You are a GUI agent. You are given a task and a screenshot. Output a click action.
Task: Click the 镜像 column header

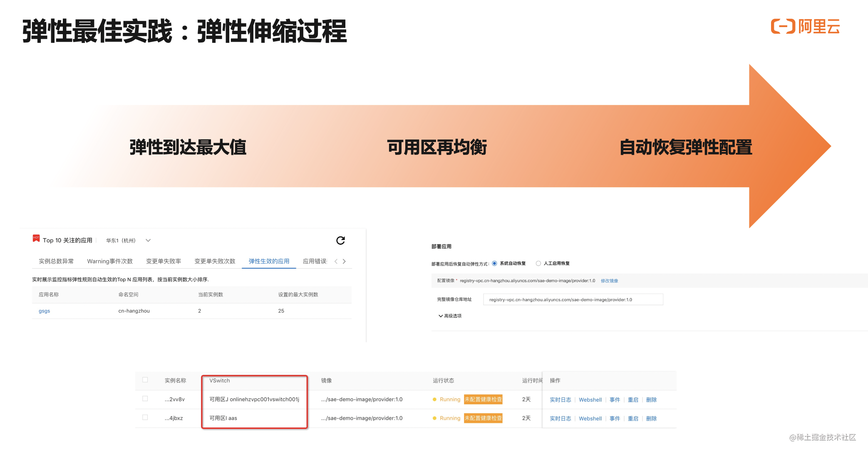click(326, 381)
